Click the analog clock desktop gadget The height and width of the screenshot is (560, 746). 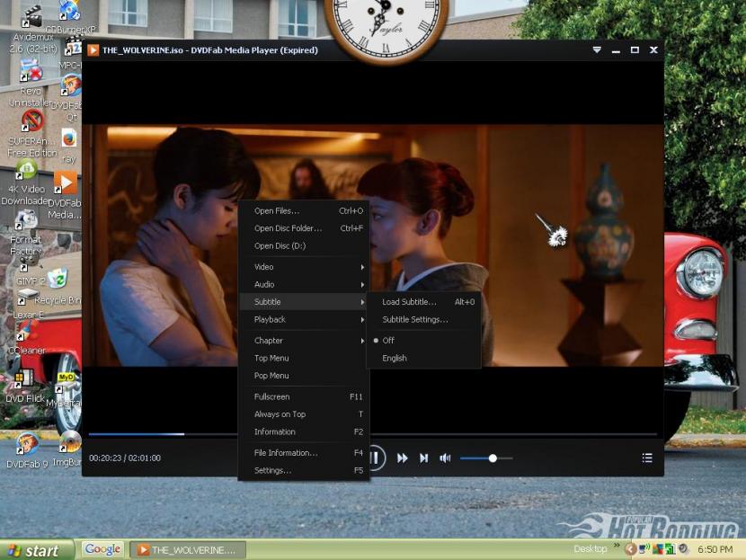coord(386,29)
